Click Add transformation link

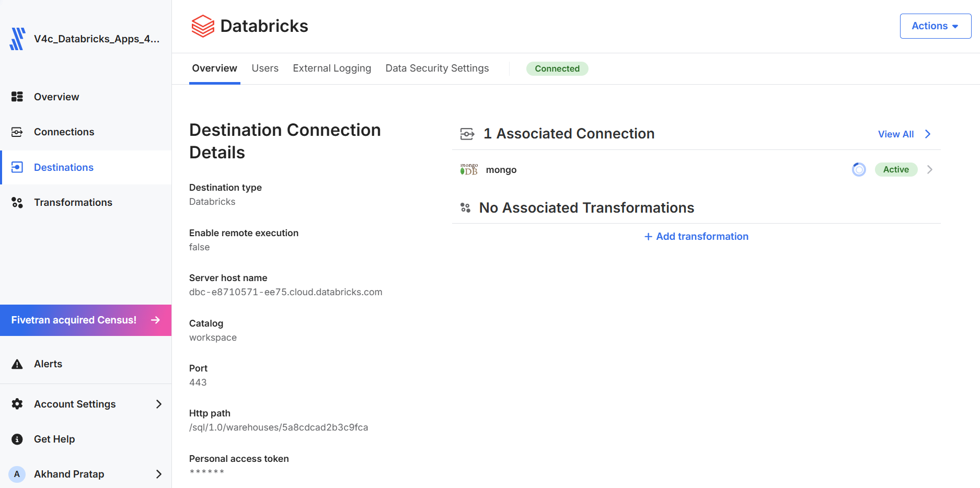click(x=696, y=237)
